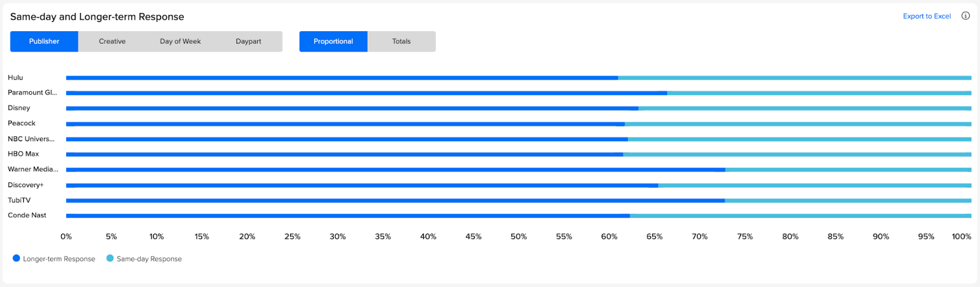Switch the chart to Totals view
Screen dimensions: 980x287
[x=401, y=41]
